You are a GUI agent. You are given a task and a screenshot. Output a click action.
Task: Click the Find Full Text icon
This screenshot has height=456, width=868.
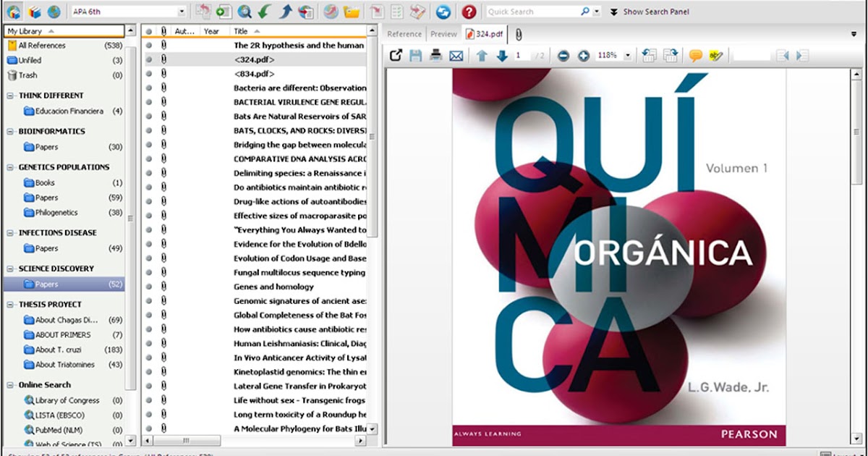click(x=306, y=12)
